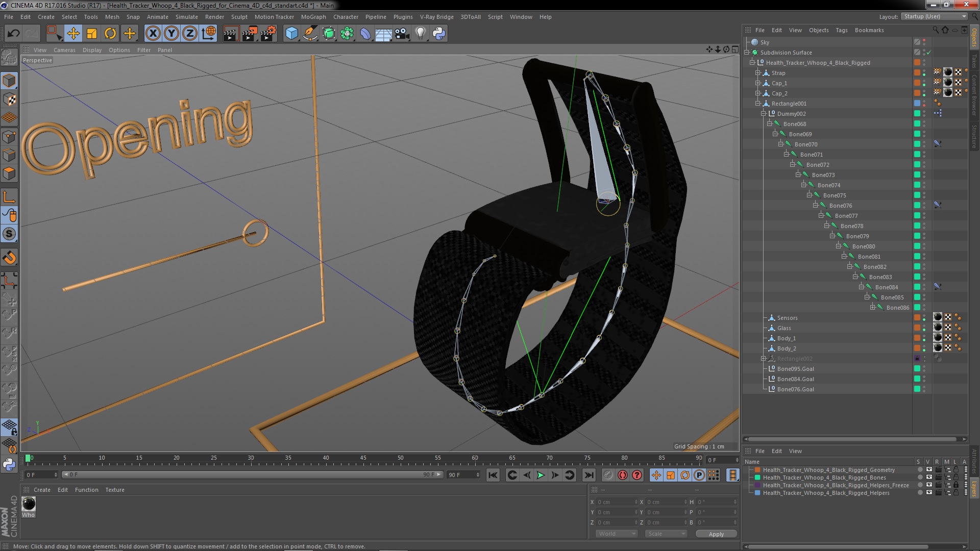
Task: Go to end of animation
Action: (589, 475)
